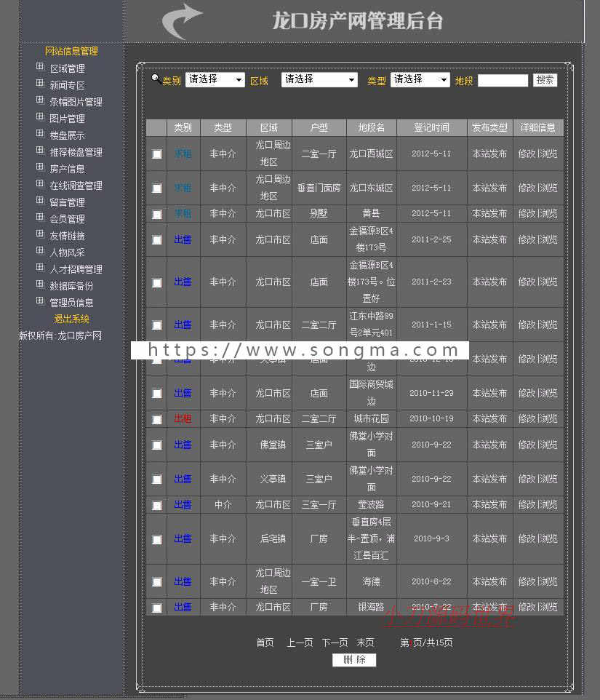Open 留言管理 menu item
600x700 pixels.
(68, 202)
